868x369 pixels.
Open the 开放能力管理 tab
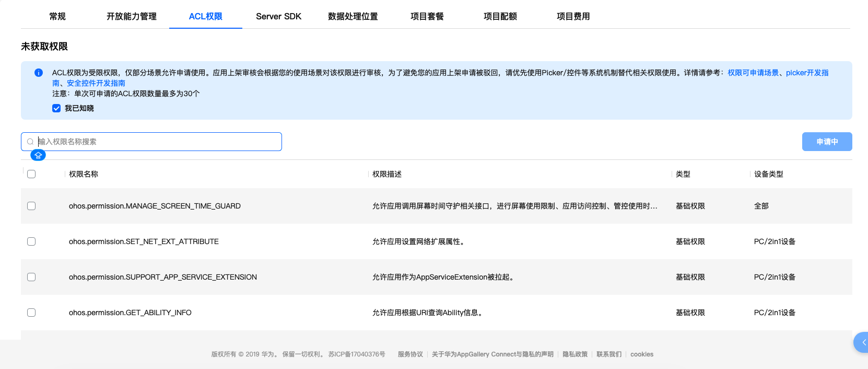(x=132, y=16)
